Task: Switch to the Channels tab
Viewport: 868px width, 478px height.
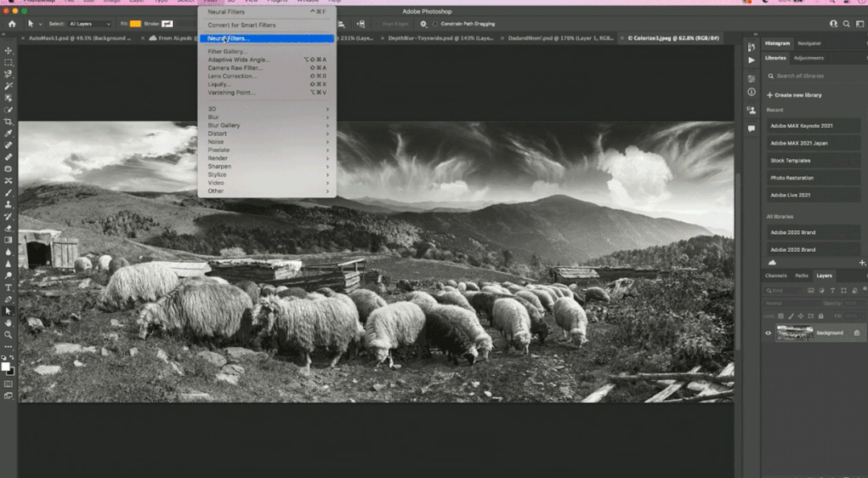Action: click(x=775, y=275)
